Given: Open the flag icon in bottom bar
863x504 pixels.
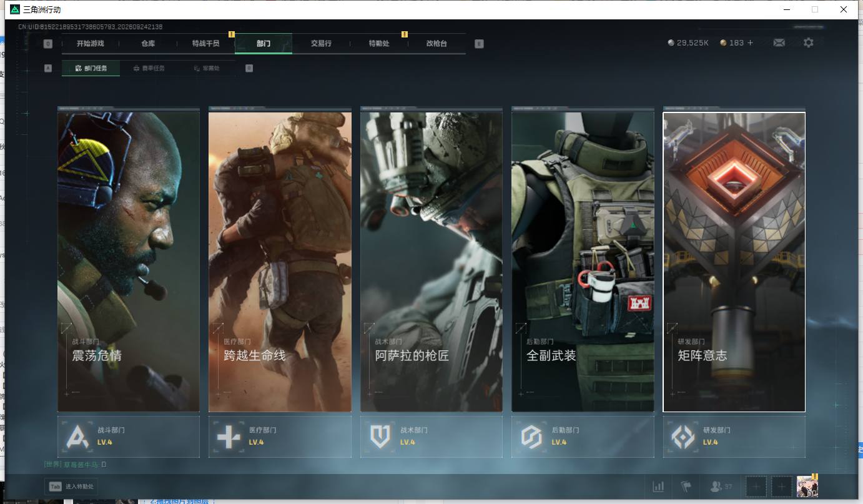Looking at the screenshot, I should point(686,487).
